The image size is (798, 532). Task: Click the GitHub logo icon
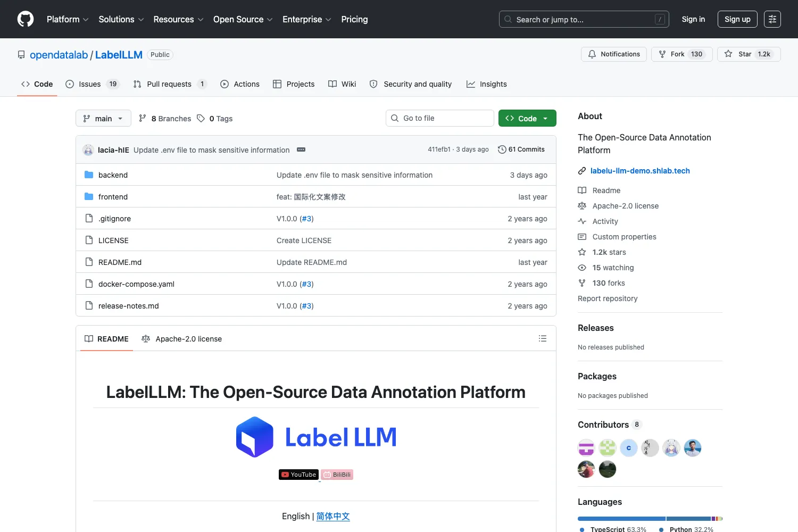tap(26, 19)
